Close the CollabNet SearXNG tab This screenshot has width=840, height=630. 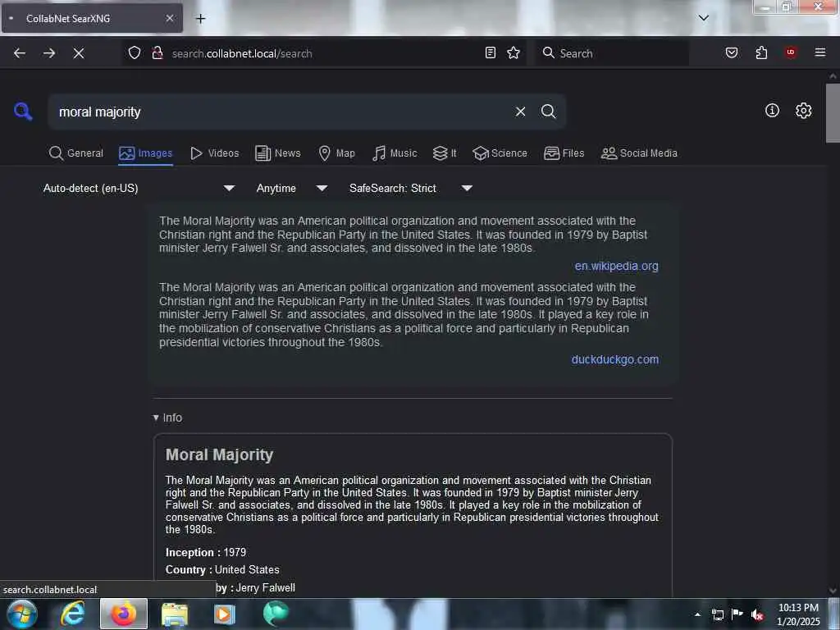(169, 18)
